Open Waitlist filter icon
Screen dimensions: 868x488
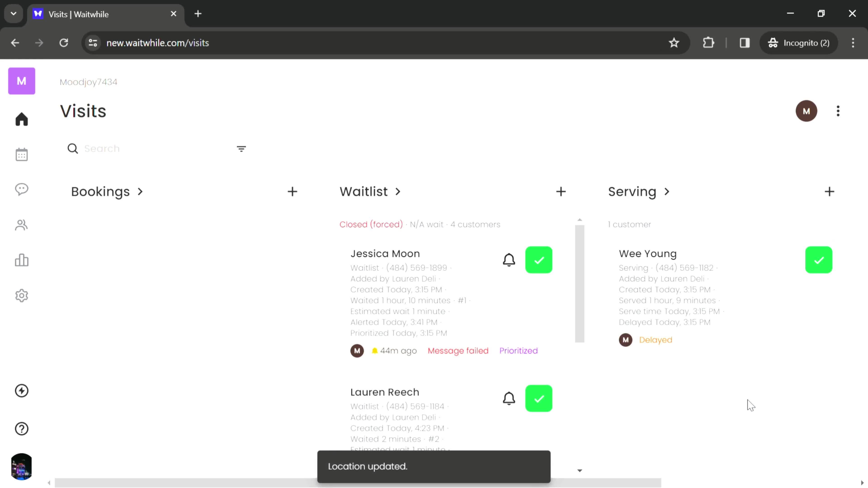tap(241, 148)
